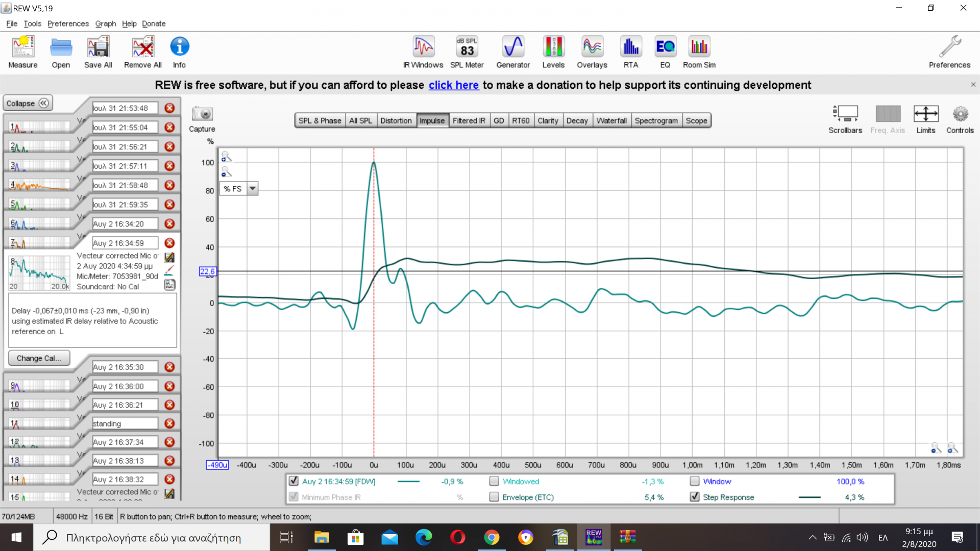Open the SPL Meter

(467, 52)
